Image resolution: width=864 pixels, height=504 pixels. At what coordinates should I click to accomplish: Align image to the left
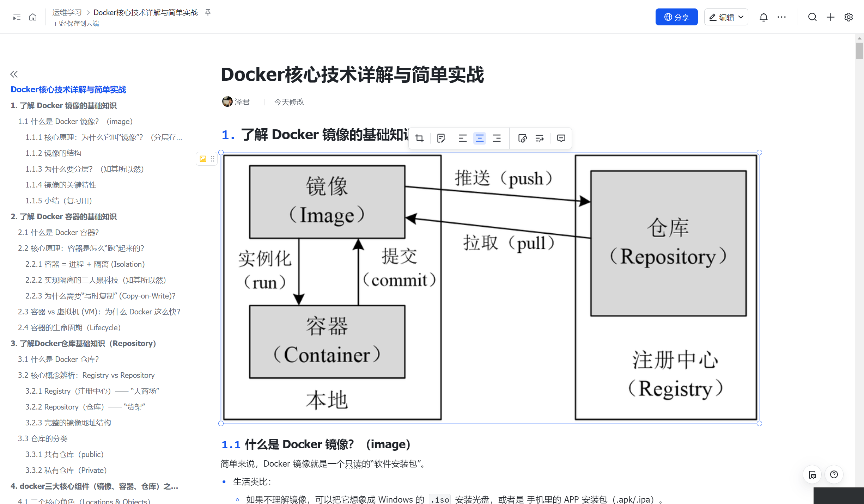point(462,138)
